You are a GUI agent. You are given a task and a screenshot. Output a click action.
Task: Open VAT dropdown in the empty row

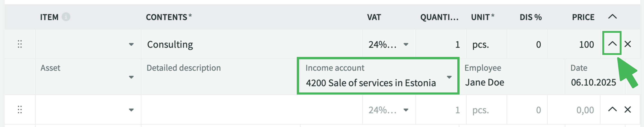pyautogui.click(x=406, y=110)
